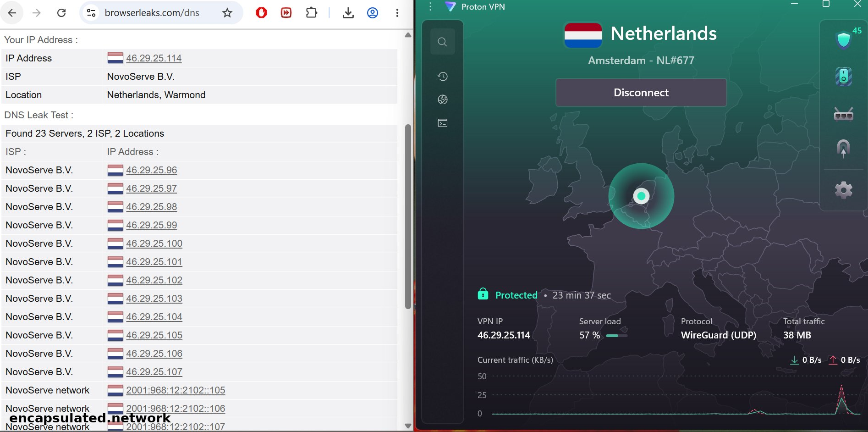This screenshot has height=432, width=868.
Task: Reload the browserleaks page
Action: [61, 13]
